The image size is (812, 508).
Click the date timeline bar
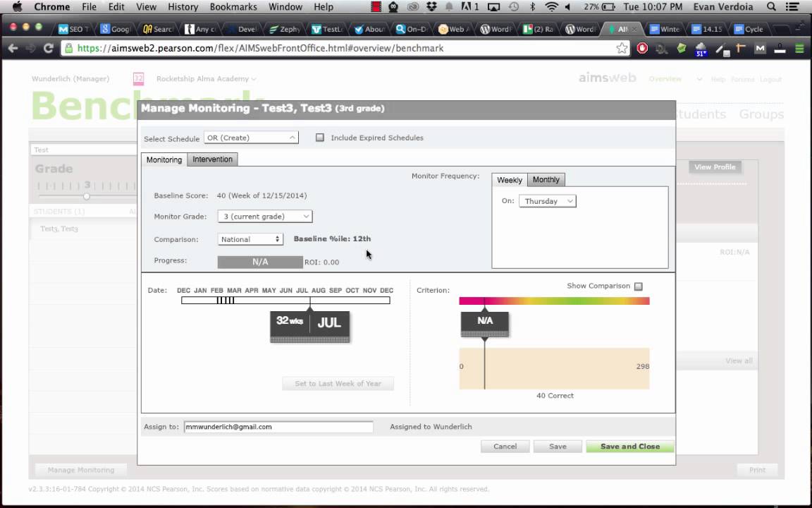point(285,300)
